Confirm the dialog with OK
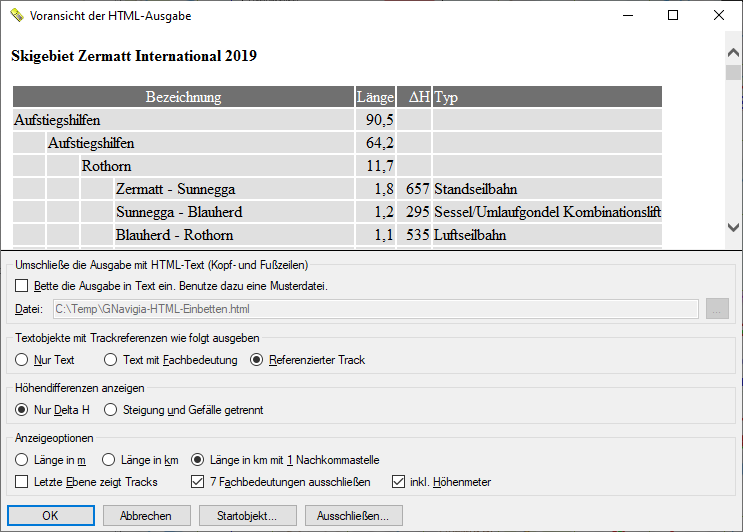 51,515
